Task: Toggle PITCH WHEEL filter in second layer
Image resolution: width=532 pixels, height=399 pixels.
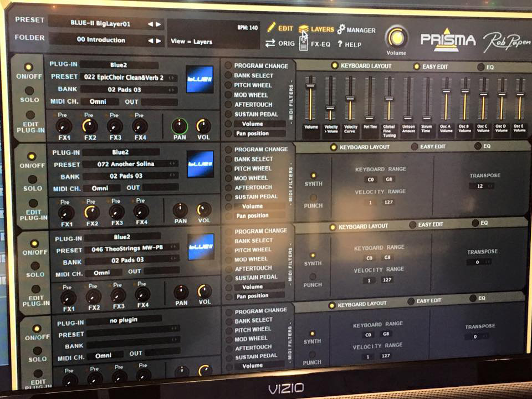Action: 229,168
